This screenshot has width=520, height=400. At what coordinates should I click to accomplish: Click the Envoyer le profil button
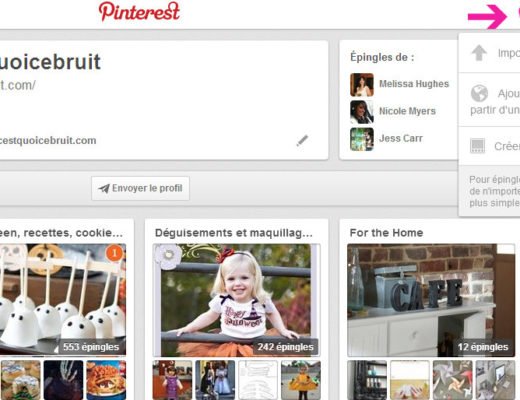point(140,188)
